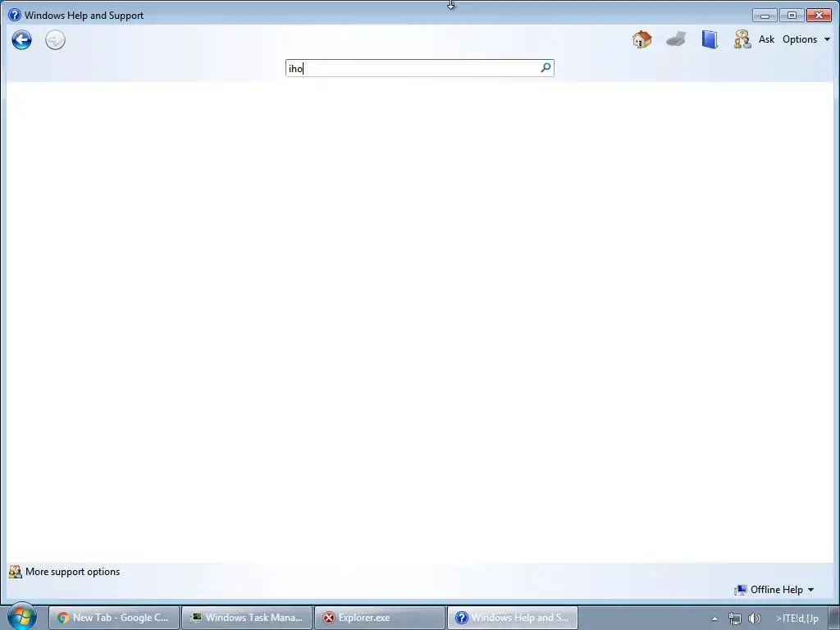Maximize the Help and Support window
This screenshot has width=840, height=630.
coord(792,15)
